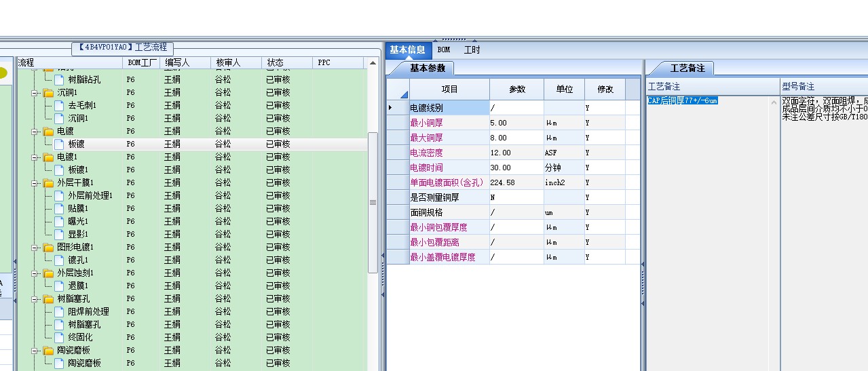This screenshot has height=371, width=868.
Task: Open the 工时 tab
Action: coord(472,50)
